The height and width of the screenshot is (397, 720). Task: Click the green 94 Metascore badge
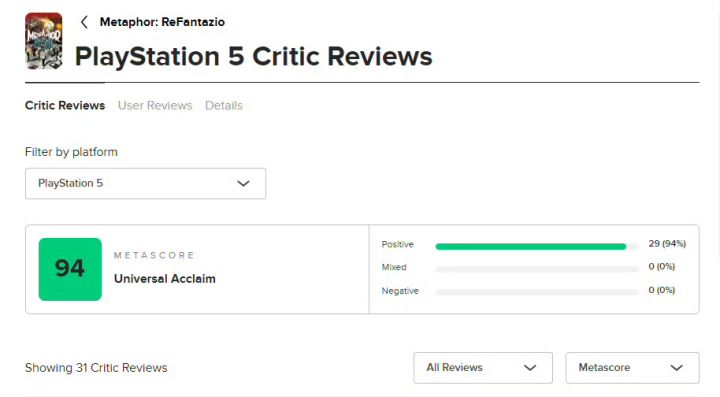(70, 269)
